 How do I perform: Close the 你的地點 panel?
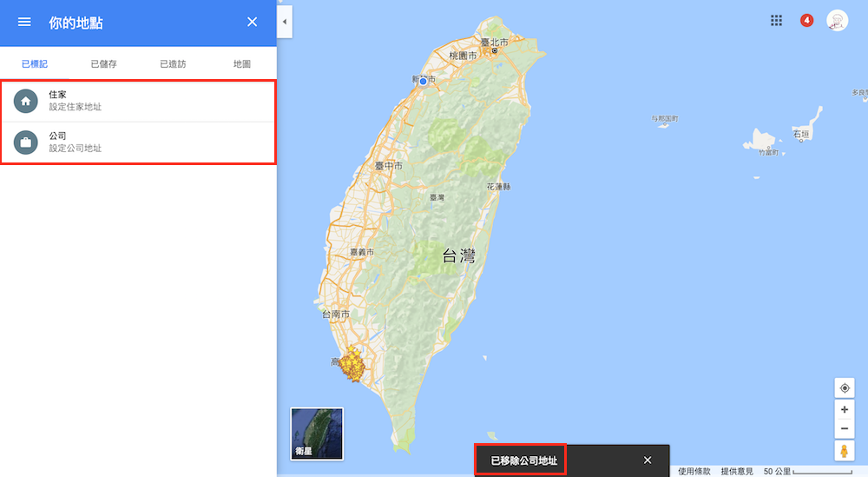coord(252,23)
